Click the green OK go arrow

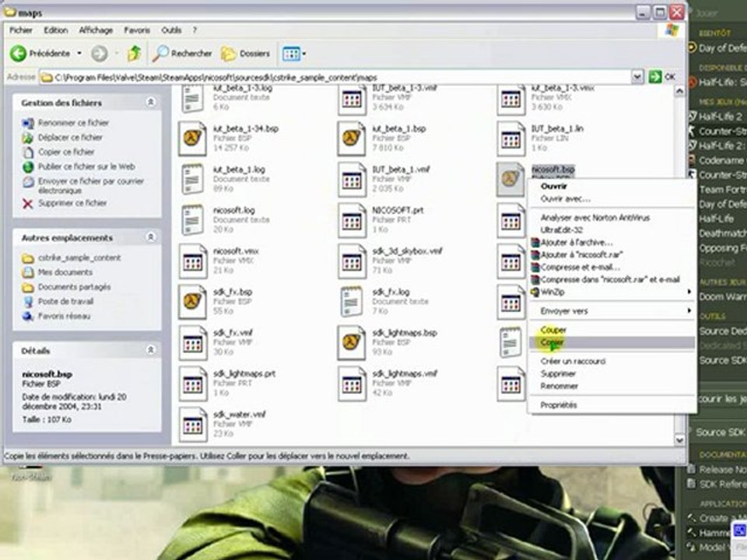point(655,77)
